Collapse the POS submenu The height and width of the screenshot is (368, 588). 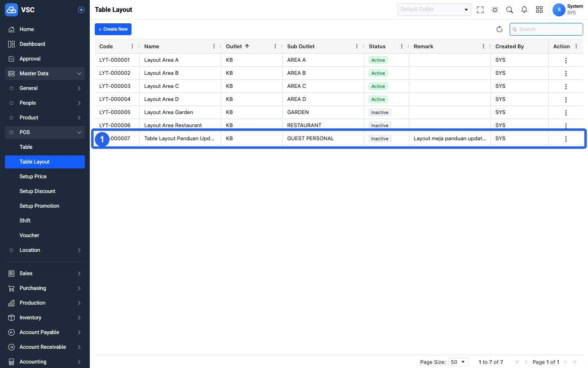click(45, 132)
